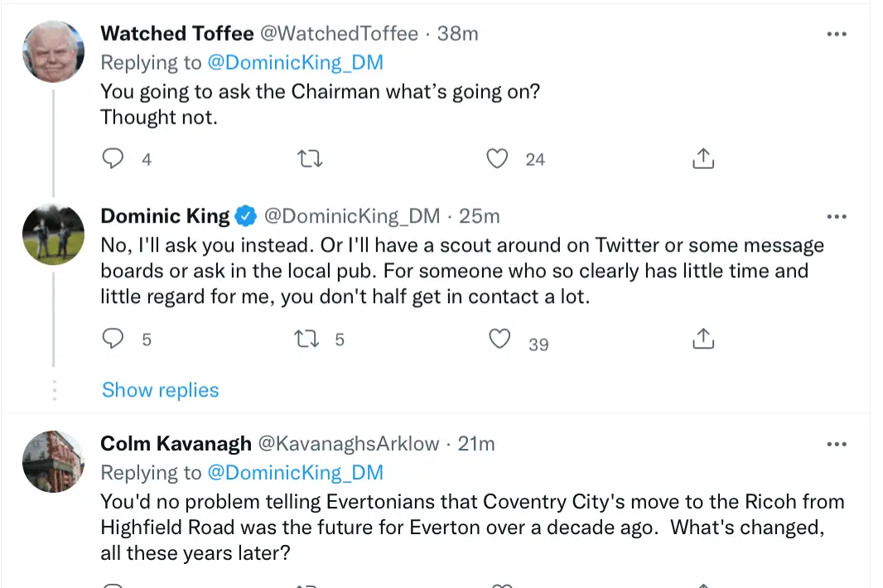The image size is (883, 588).
Task: Reply to Watched Toffee's tweet
Action: click(113, 159)
